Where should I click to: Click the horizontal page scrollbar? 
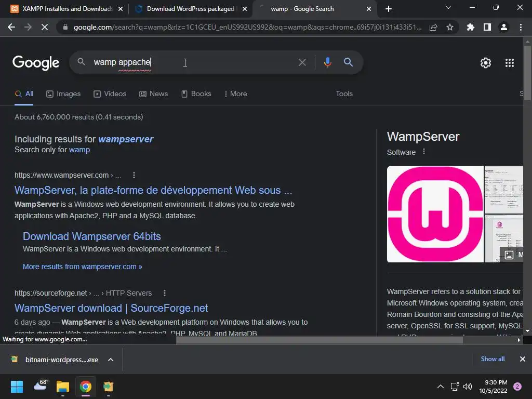pos(320,340)
